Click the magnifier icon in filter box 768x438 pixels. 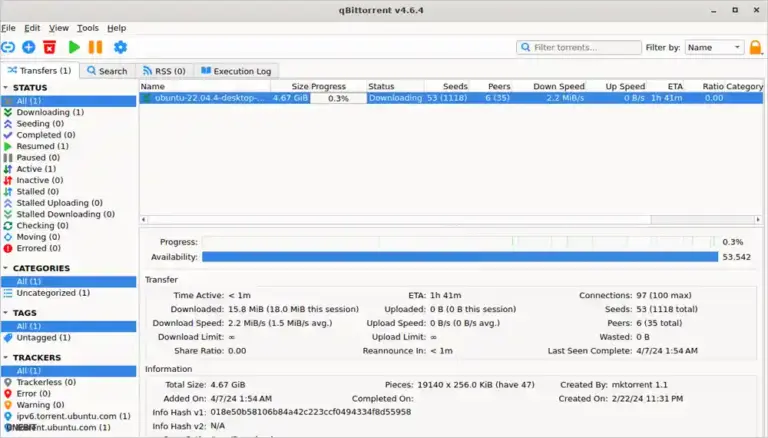click(526, 48)
